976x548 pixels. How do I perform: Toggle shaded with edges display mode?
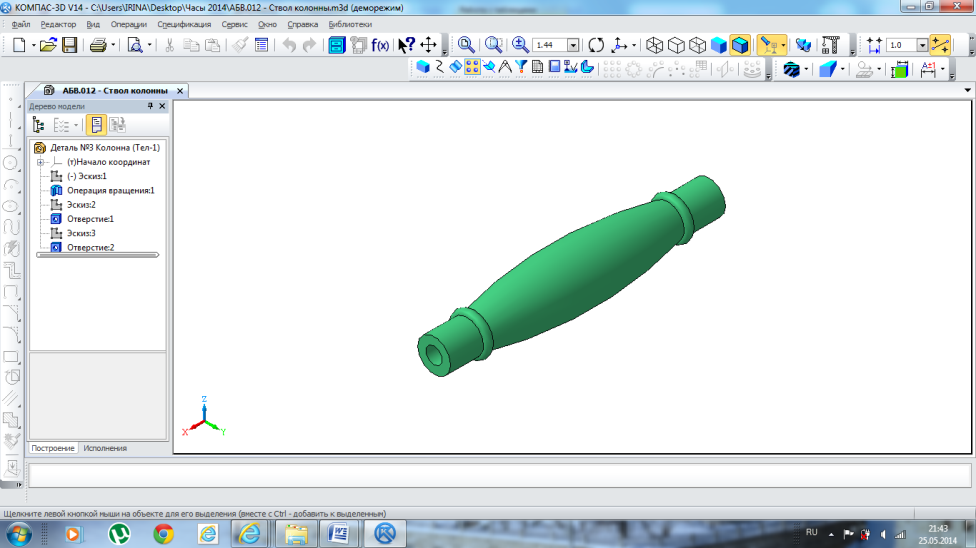(x=740, y=45)
